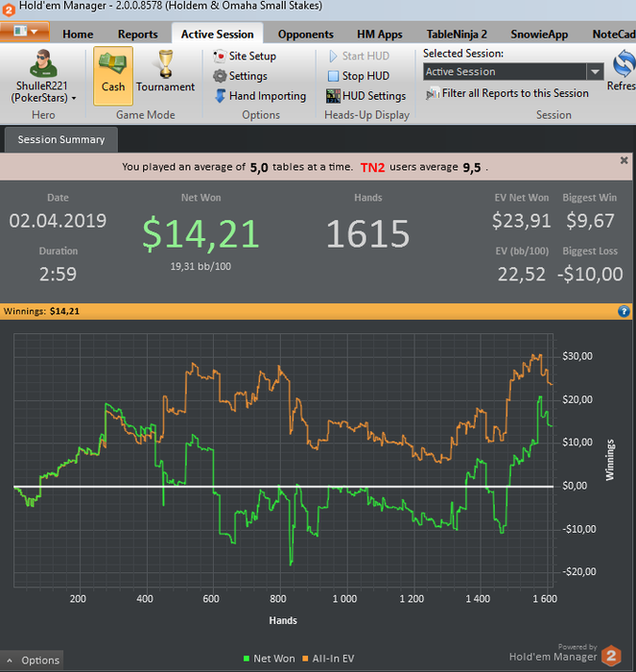Click the ShulleR221 hero avatar icon
Image resolution: width=636 pixels, height=672 pixels.
pyautogui.click(x=43, y=63)
